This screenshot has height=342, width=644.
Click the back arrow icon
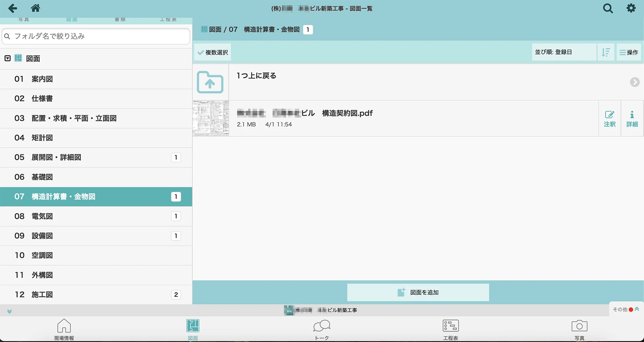[x=13, y=8]
